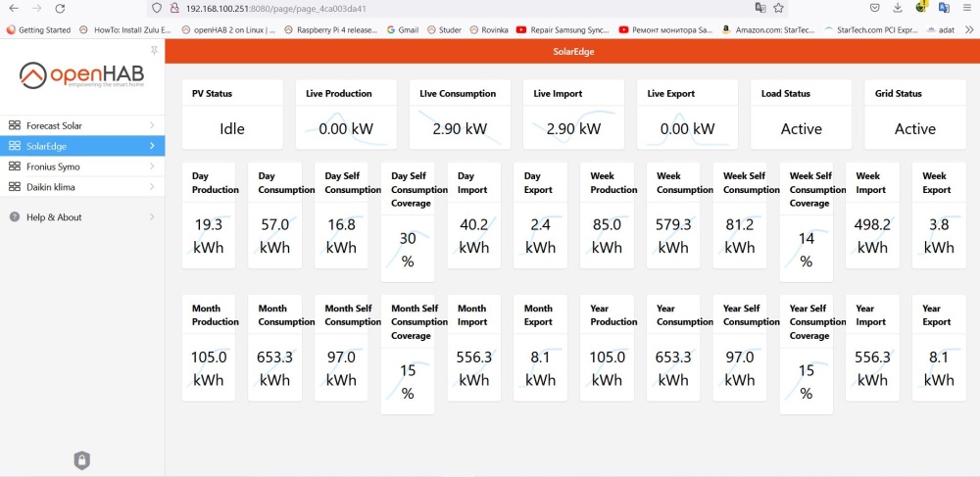Image resolution: width=980 pixels, height=477 pixels.
Task: Click the sidebar pin icon
Action: point(154,50)
